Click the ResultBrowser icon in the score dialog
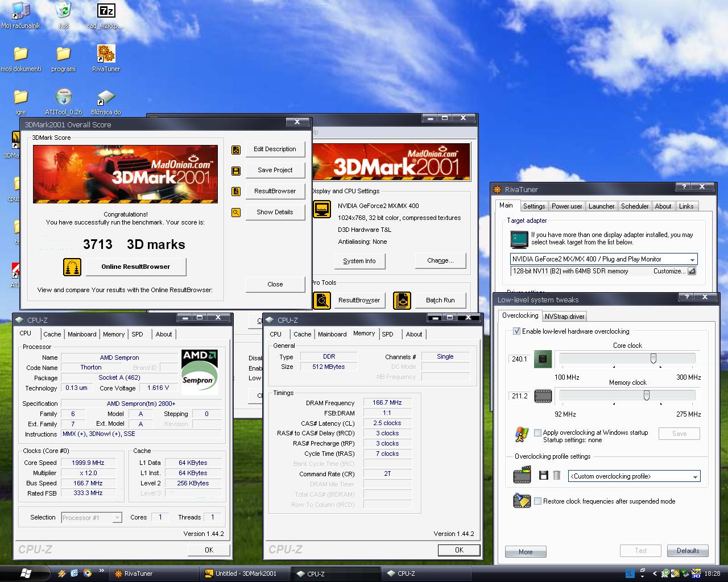The height and width of the screenshot is (582, 728). point(236,192)
